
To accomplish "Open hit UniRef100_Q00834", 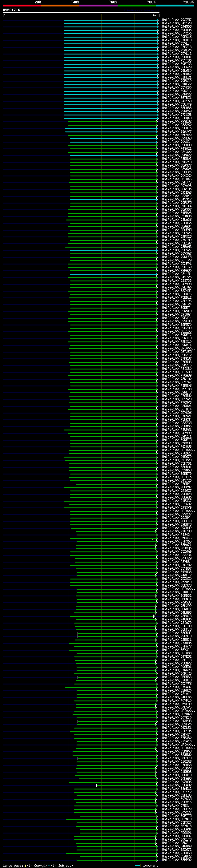I will click(177, 142).
